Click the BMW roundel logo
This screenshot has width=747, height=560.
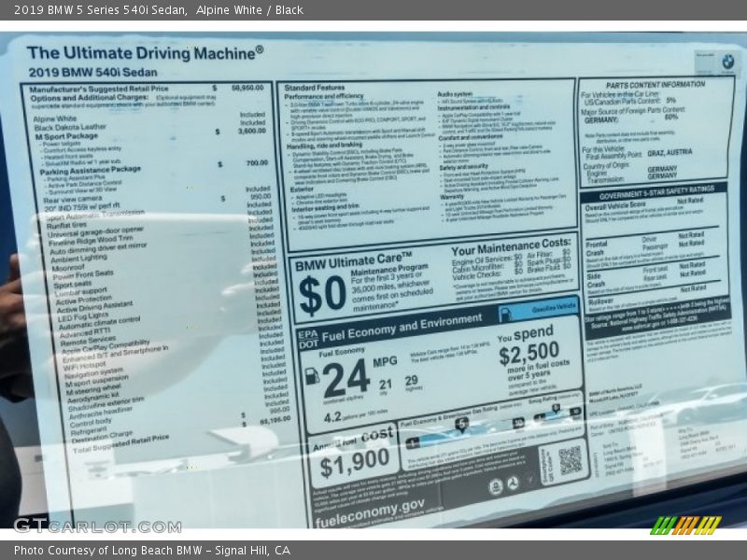click(727, 61)
